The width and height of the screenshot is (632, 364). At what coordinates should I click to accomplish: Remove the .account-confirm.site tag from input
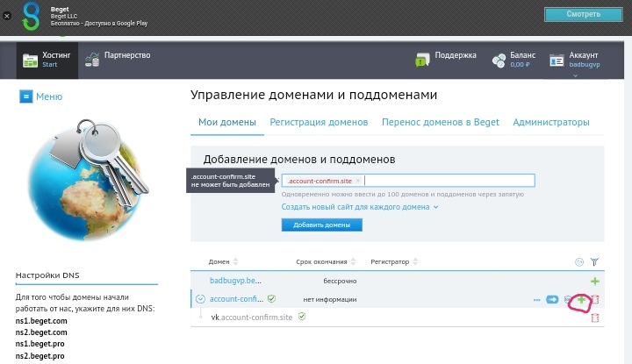pos(358,181)
